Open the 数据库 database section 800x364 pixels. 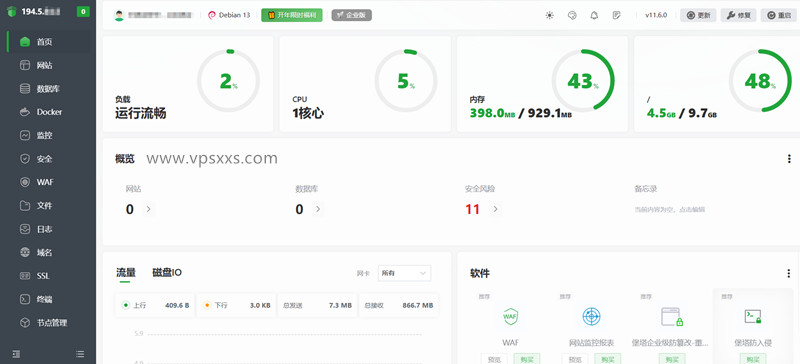(48, 89)
